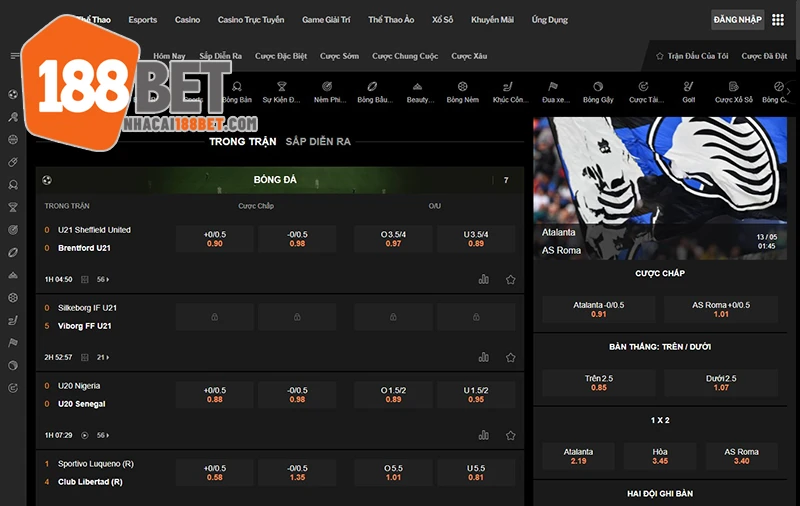Open statistics chart for U21 Sheffield United match
Image resolution: width=800 pixels, height=506 pixels.
point(483,279)
